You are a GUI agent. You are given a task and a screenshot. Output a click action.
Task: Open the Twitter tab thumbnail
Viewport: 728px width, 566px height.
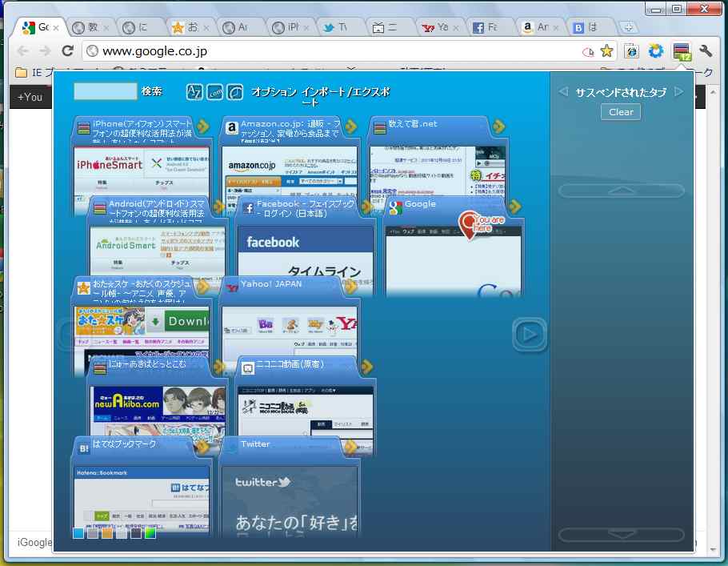(290, 501)
